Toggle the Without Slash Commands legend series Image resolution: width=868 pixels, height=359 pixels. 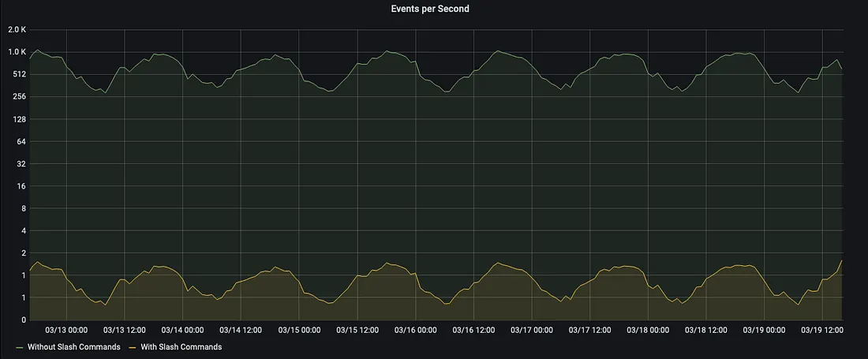[73, 346]
